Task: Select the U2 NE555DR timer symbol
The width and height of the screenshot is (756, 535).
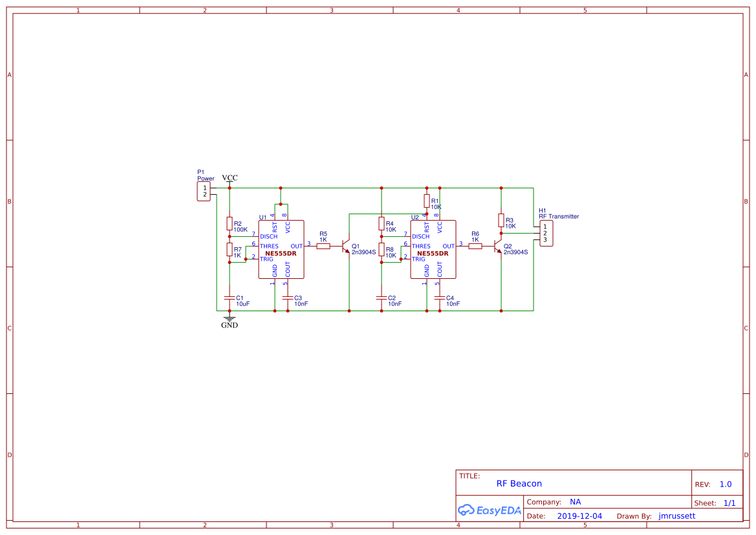Action: pyautogui.click(x=433, y=249)
